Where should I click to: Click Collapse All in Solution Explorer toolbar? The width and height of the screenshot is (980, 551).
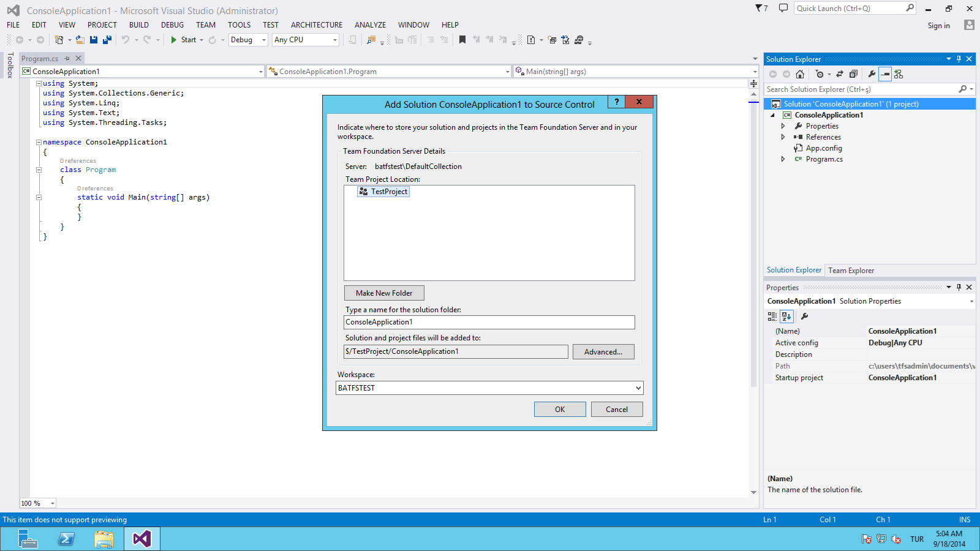point(853,74)
